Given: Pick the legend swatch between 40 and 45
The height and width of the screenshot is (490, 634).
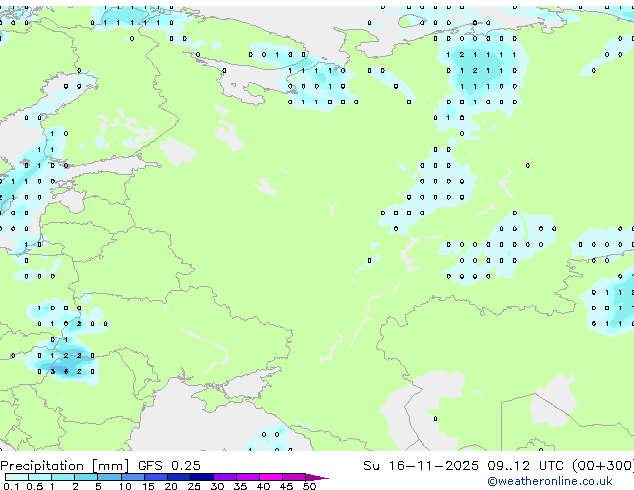Looking at the screenshot, I should [271, 477].
